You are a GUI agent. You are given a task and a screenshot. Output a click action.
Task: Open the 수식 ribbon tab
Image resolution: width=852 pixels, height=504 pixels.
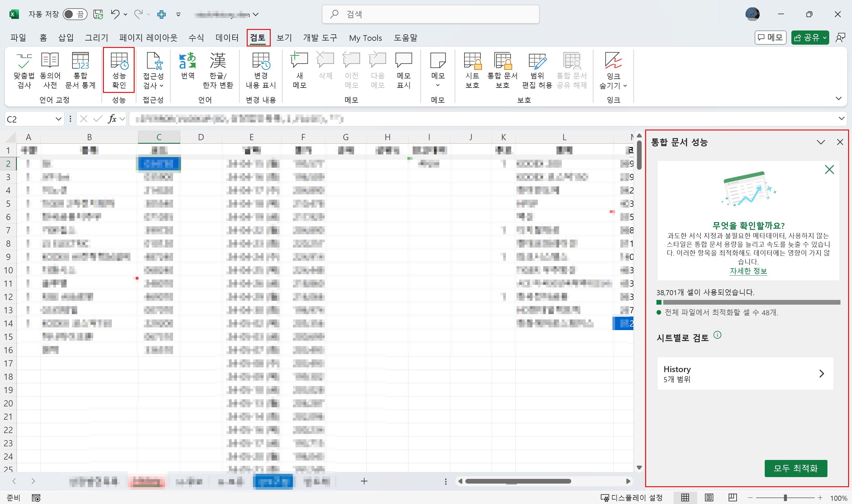tap(196, 37)
